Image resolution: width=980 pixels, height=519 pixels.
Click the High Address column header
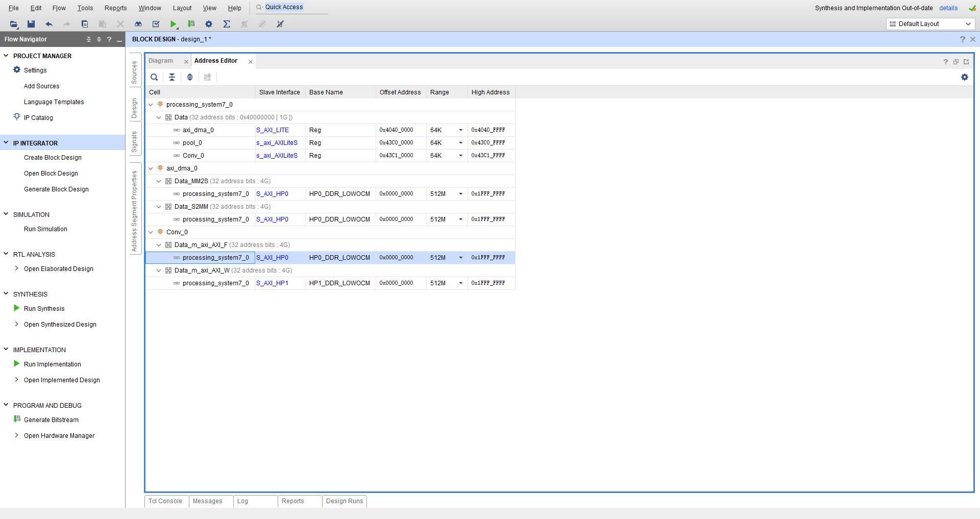[x=491, y=92]
